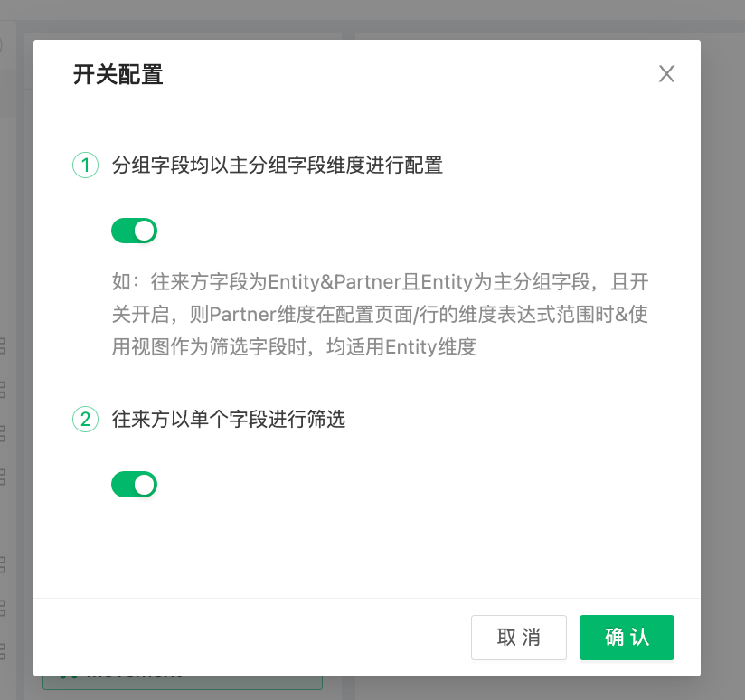
Task: Click the 分组字段均以主分组字段维度进行配置 heading text
Action: [278, 166]
